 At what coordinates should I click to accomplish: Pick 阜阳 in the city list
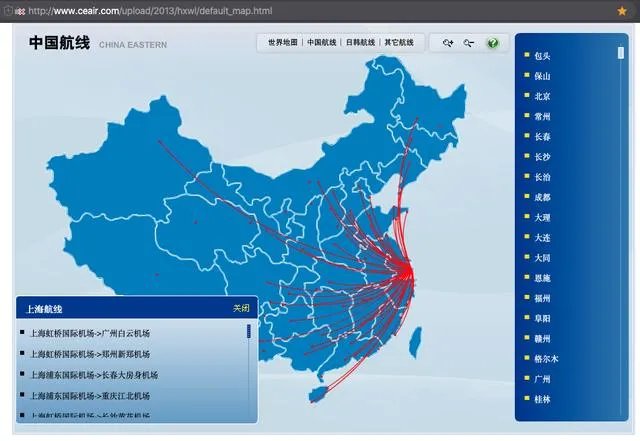[542, 318]
